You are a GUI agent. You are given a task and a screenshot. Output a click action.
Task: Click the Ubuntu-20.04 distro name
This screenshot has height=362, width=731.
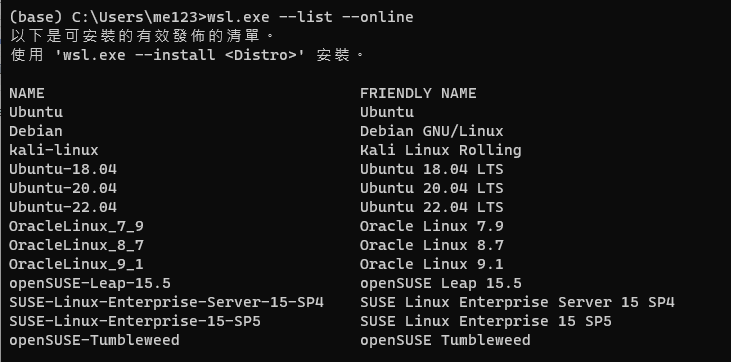[63, 188]
